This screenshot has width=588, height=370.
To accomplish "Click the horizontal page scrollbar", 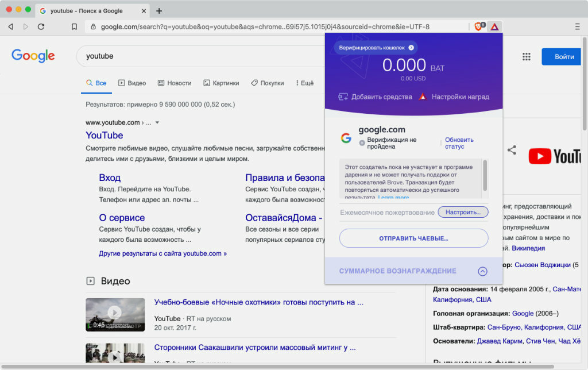I will pos(277,366).
